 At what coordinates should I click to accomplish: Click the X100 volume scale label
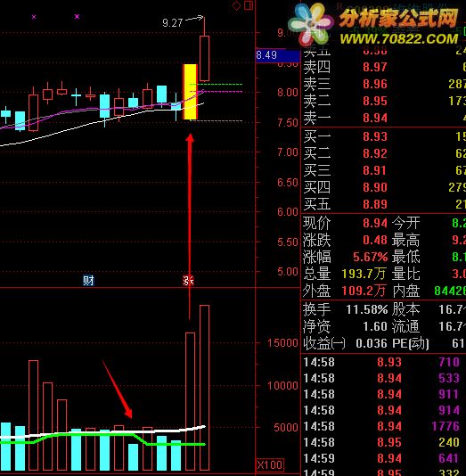pos(270,465)
